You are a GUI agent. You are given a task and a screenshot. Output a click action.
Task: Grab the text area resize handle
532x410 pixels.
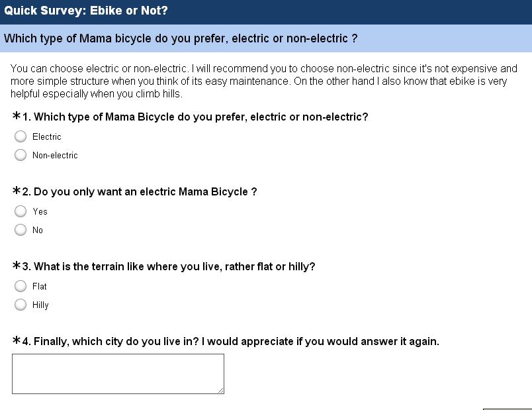221,391
